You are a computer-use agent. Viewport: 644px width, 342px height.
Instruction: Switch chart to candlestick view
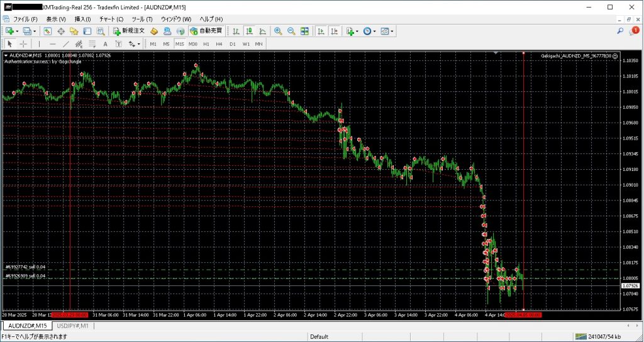pyautogui.click(x=250, y=31)
